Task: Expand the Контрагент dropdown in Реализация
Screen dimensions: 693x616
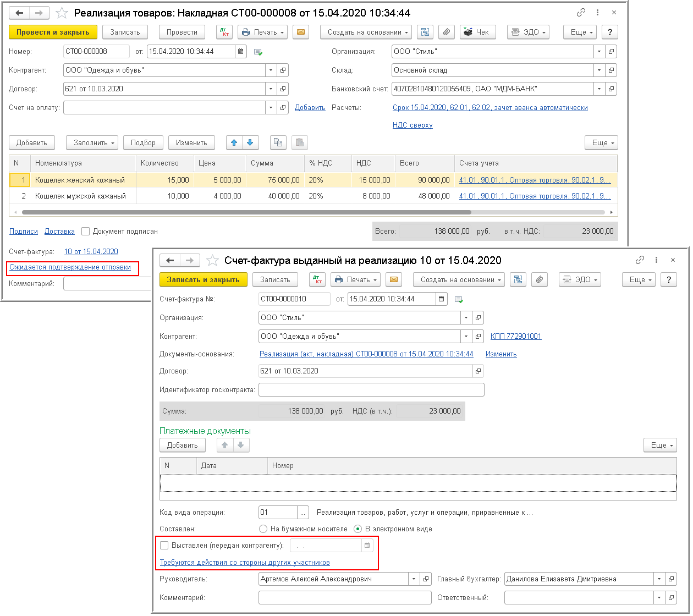Action: 271,70
